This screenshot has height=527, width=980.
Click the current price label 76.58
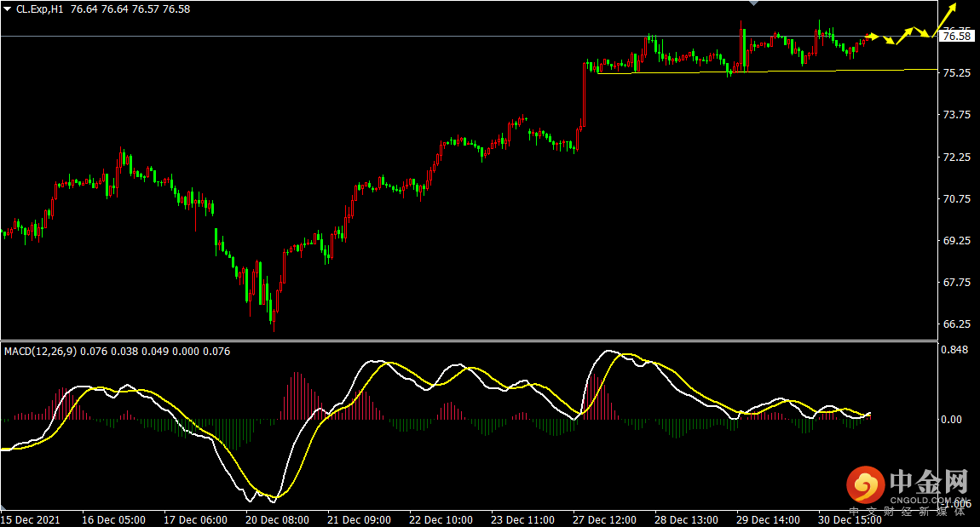click(x=957, y=37)
